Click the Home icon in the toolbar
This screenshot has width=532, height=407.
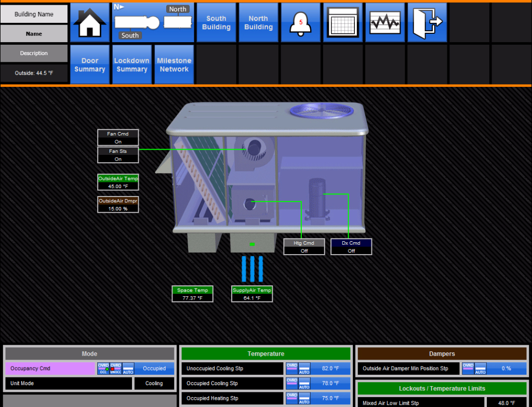click(90, 22)
